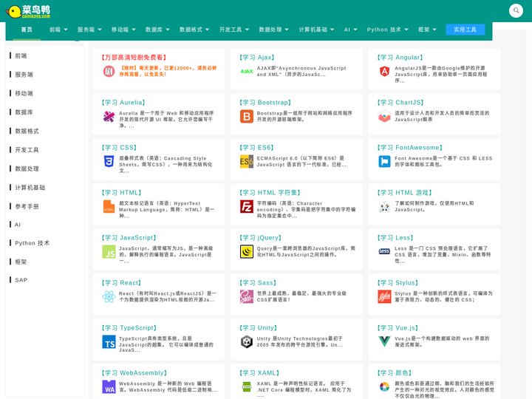Click the 颜色 color wheel icon
The image size is (532, 399).
point(384,386)
